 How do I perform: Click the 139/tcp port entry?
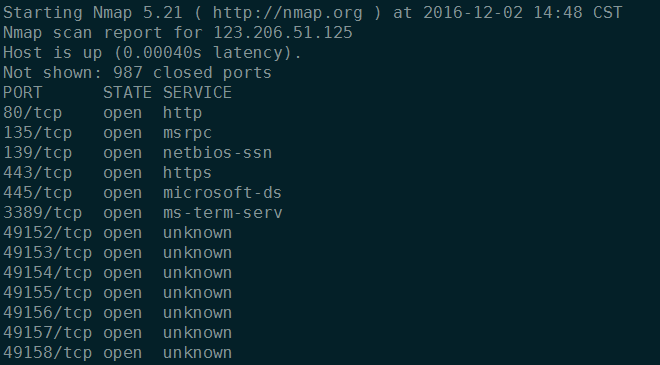[37, 153]
